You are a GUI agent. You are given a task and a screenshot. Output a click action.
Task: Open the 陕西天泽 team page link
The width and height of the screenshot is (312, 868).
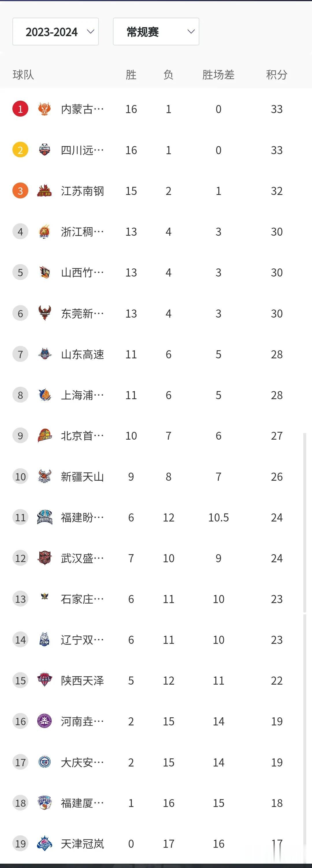coord(82,680)
